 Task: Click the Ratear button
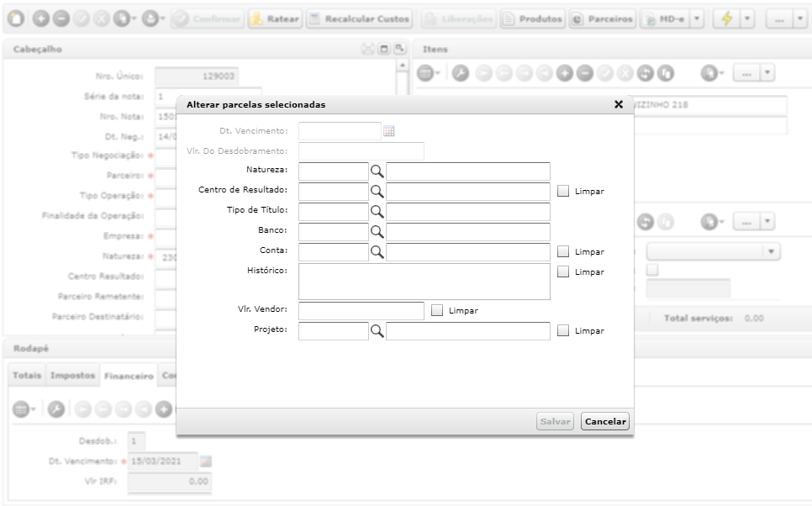click(x=275, y=18)
